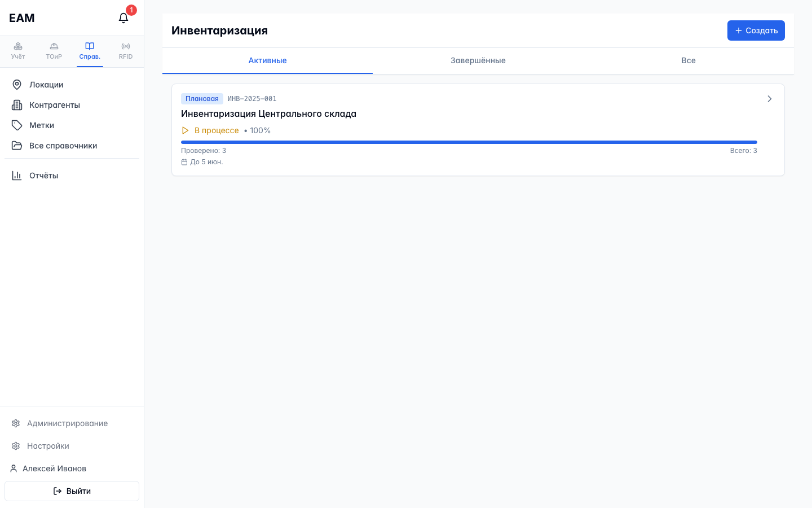Open the RFID sidebar tab
The height and width of the screenshot is (508, 812).
[126, 51]
